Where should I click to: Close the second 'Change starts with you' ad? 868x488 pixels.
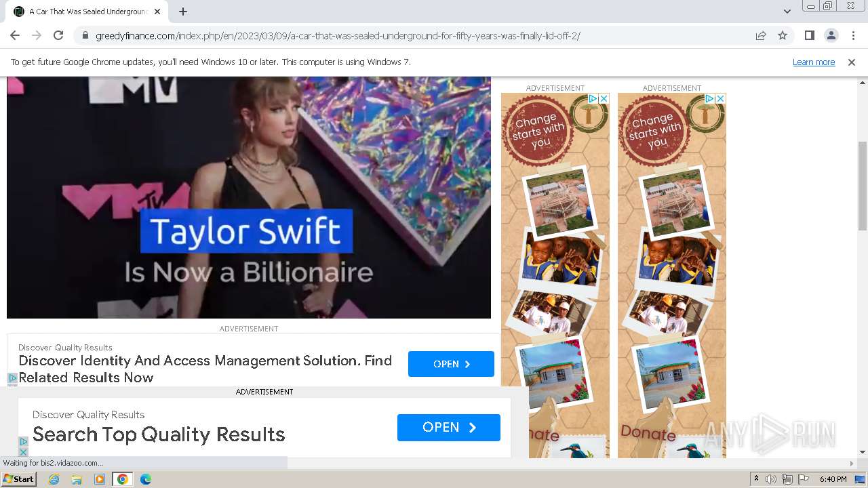[720, 98]
